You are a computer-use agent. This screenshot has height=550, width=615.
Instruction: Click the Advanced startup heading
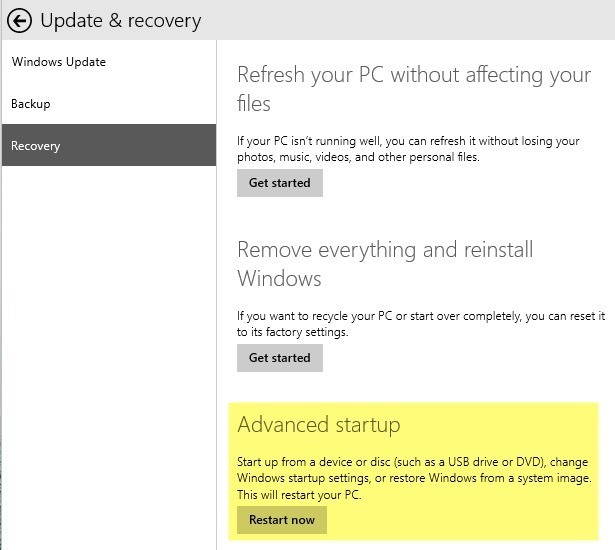click(318, 425)
